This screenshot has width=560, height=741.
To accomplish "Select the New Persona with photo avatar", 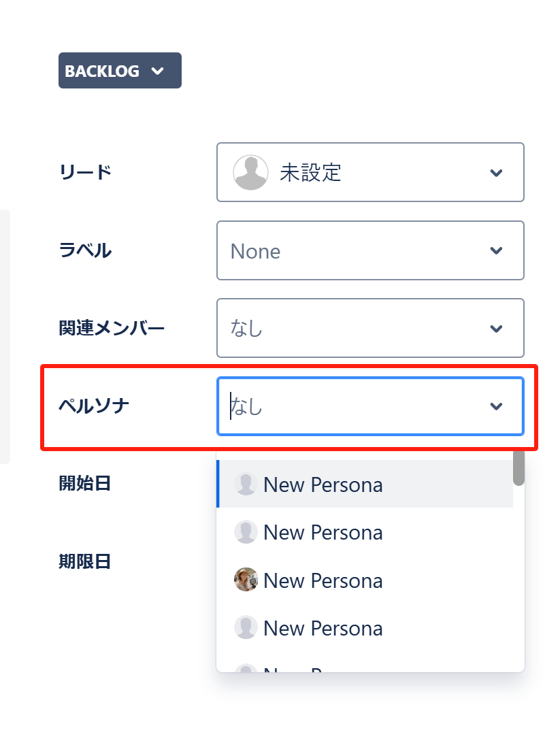I will pos(323,580).
